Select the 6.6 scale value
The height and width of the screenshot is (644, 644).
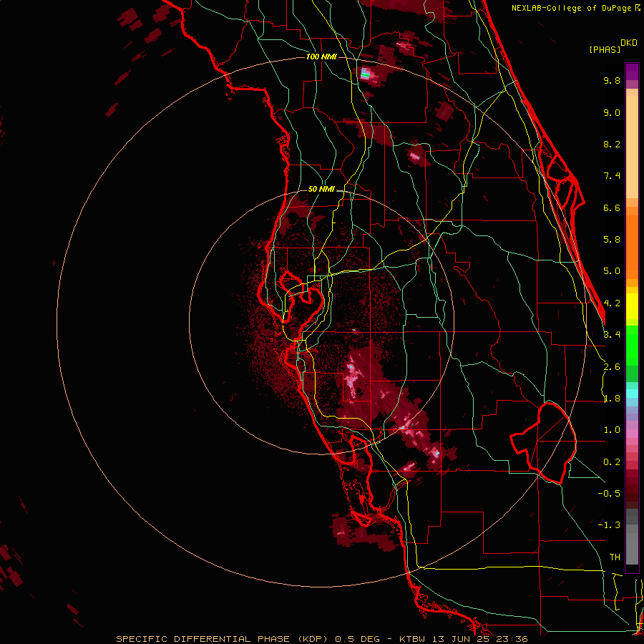pos(612,208)
